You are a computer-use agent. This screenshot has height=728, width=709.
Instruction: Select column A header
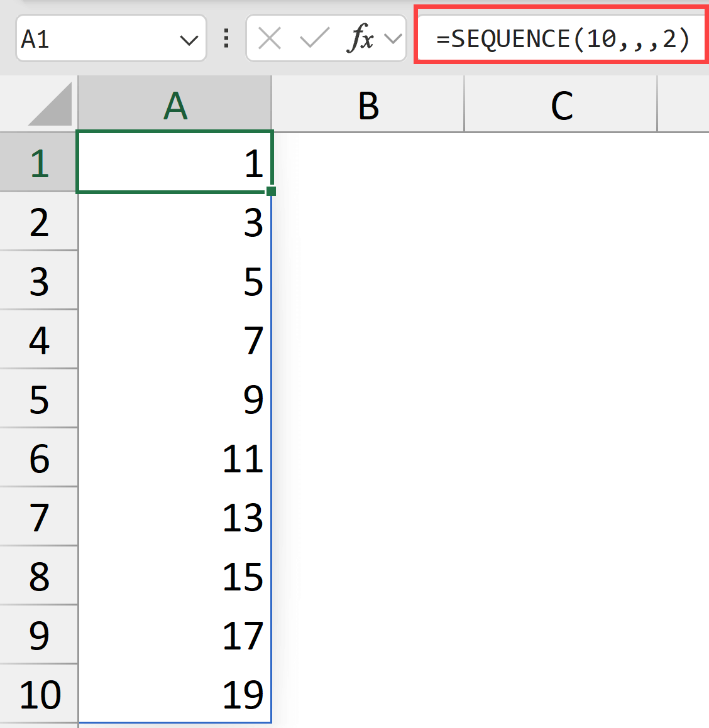click(x=175, y=104)
